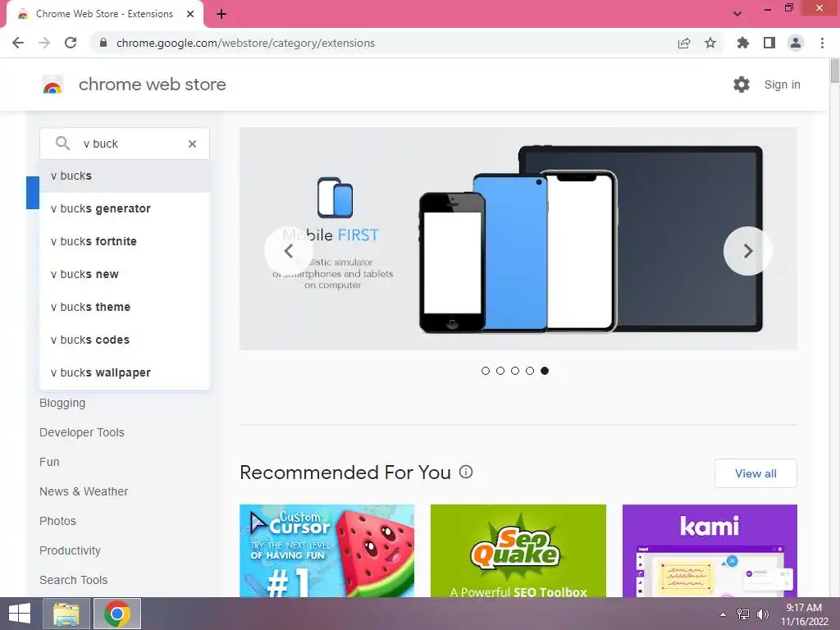Click Chrome icon in taskbar
The height and width of the screenshot is (630, 840).
pos(117,614)
